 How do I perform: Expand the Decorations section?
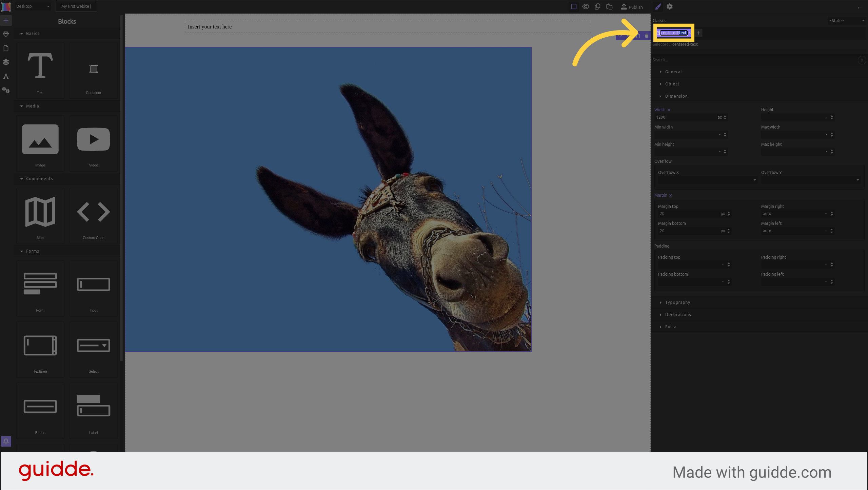(677, 314)
